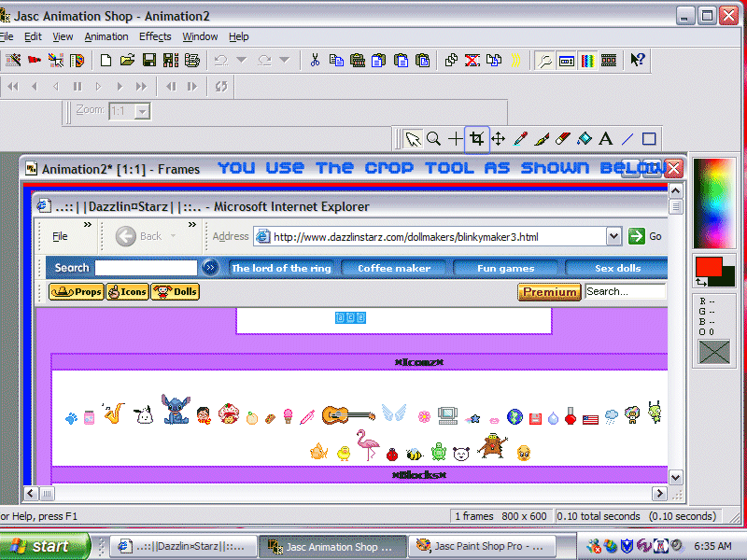The image size is (747, 560).
Task: Open the Help menu
Action: pos(239,36)
